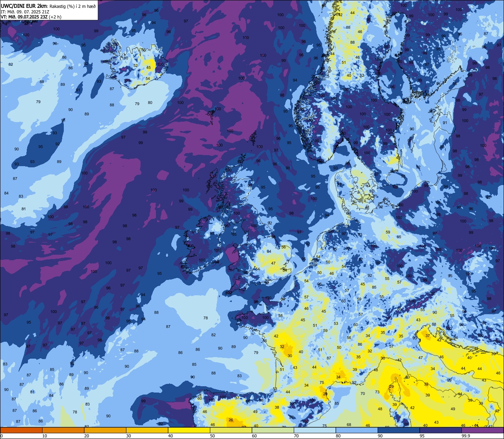Viewport: 504px width, 439px height.
Task: Click the '95' legend scale label
Action: click(422, 436)
